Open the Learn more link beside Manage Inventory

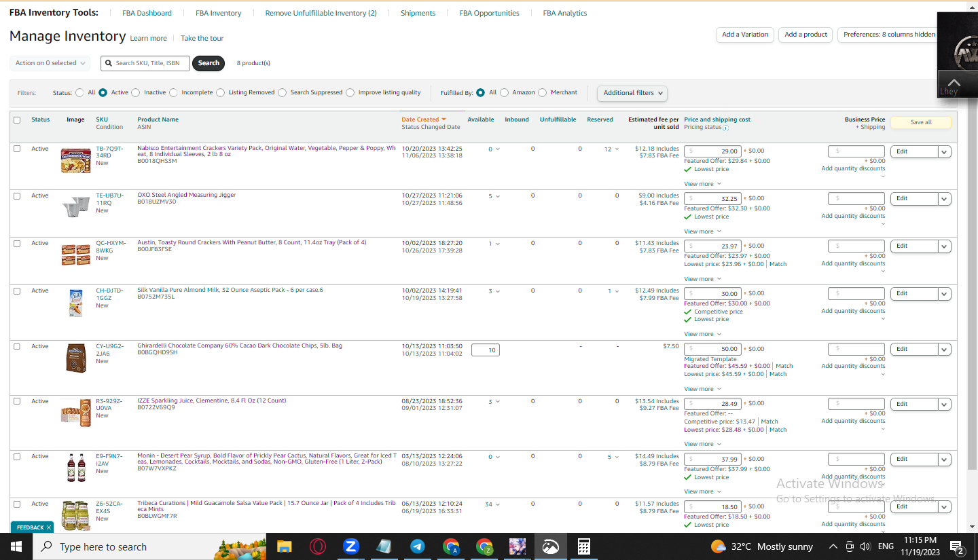coord(148,39)
